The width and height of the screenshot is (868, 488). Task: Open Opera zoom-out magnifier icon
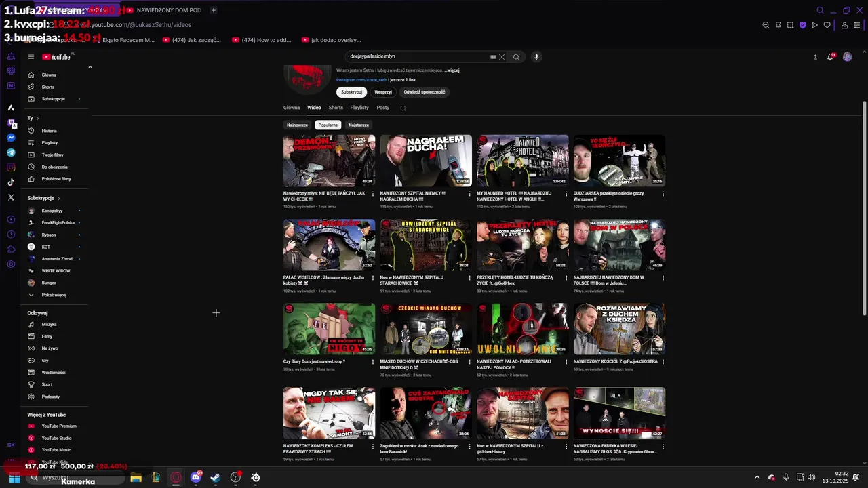766,25
